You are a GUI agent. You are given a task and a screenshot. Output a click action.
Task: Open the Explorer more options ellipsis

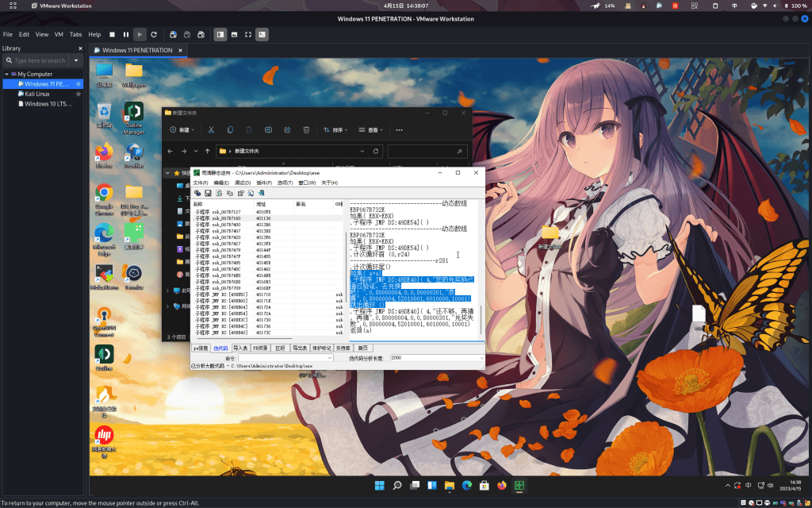(x=399, y=130)
